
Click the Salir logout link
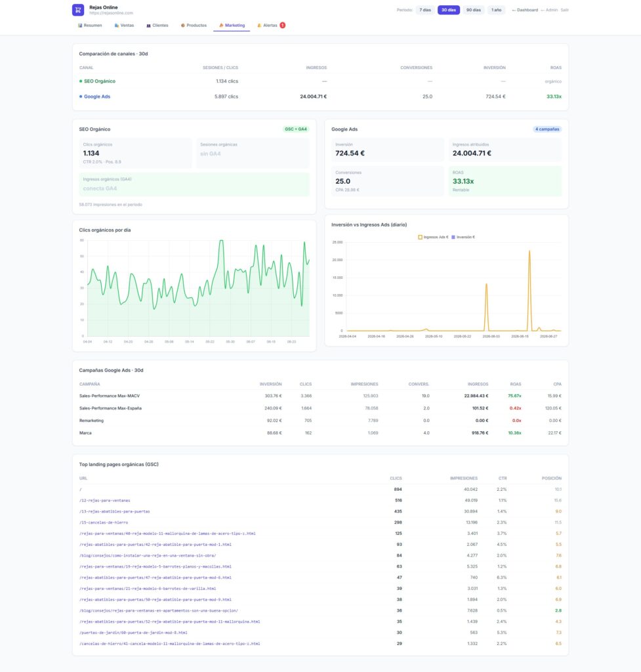[x=565, y=10]
